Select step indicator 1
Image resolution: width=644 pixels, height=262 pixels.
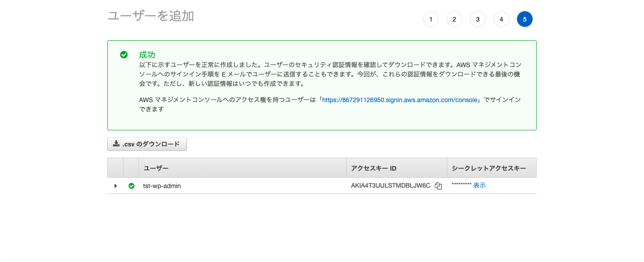pos(431,19)
